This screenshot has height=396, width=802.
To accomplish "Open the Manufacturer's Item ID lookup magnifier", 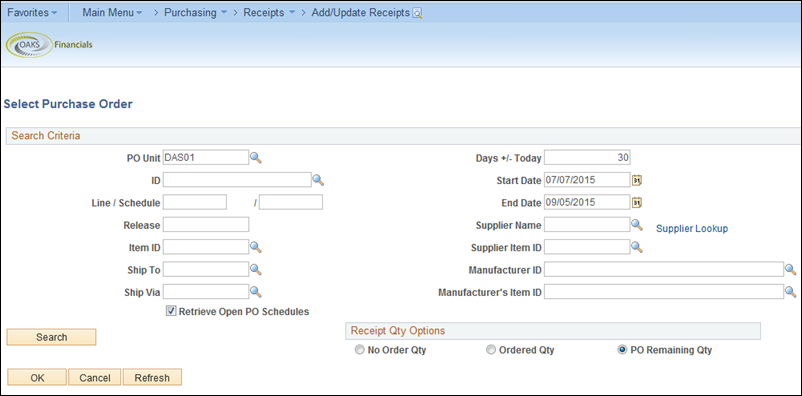I will pyautogui.click(x=790, y=292).
